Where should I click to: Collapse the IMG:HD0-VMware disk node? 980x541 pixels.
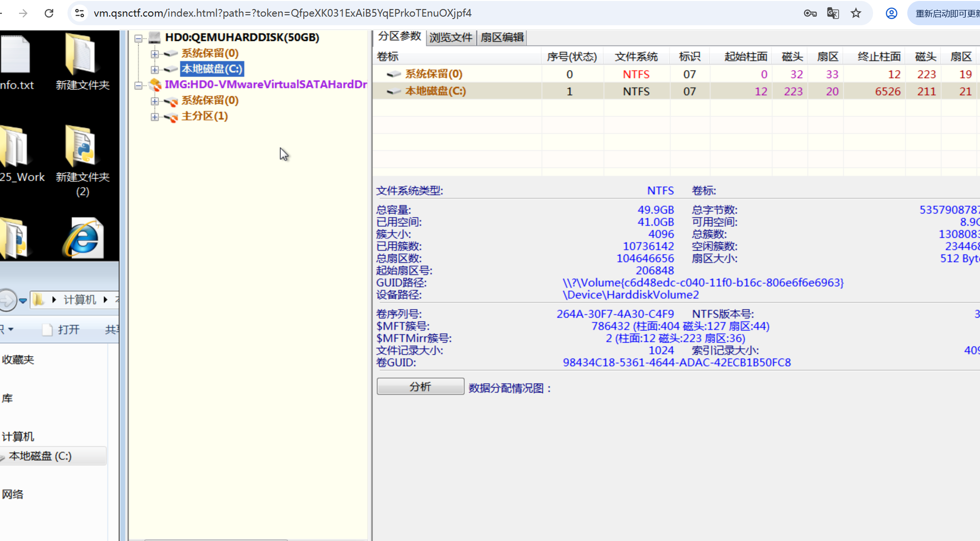(138, 85)
